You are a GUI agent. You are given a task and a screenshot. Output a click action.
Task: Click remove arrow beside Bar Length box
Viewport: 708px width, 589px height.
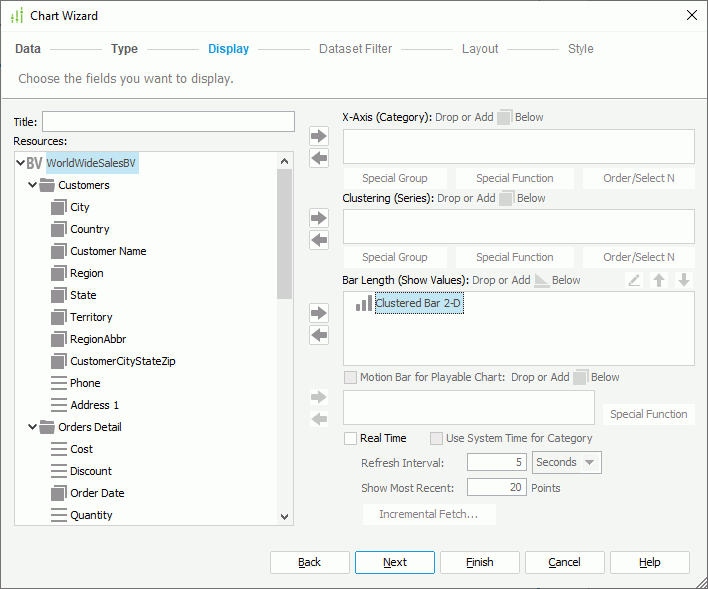pyautogui.click(x=319, y=335)
